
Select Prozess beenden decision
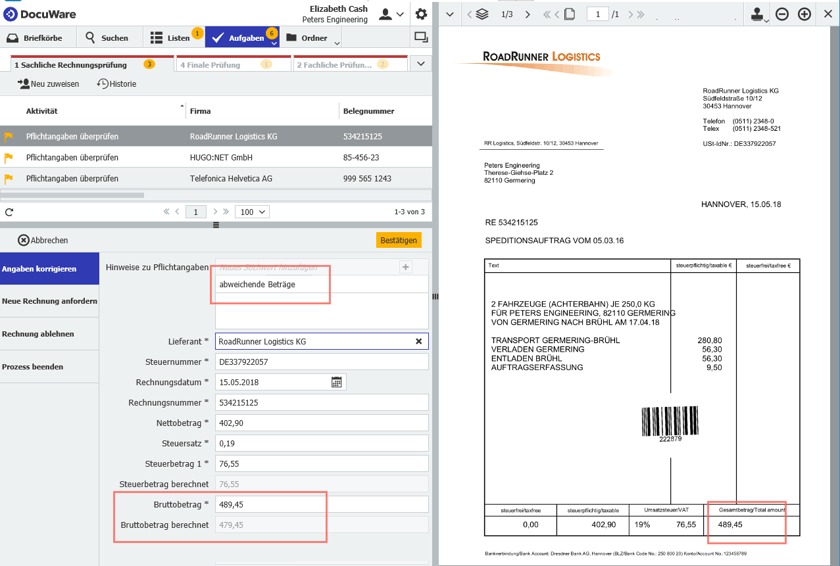click(49, 367)
